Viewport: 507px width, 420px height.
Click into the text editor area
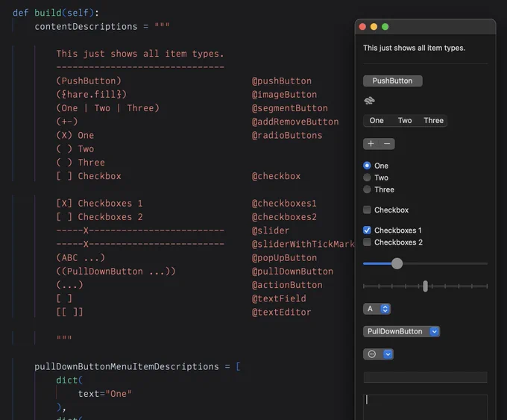tap(425, 407)
